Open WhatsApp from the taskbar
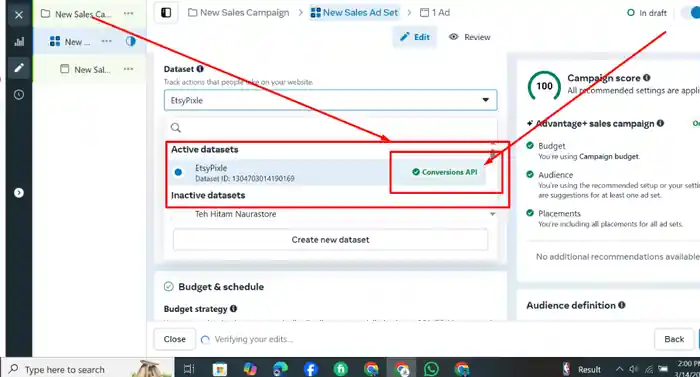Image resolution: width=700 pixels, height=377 pixels. coord(431,369)
